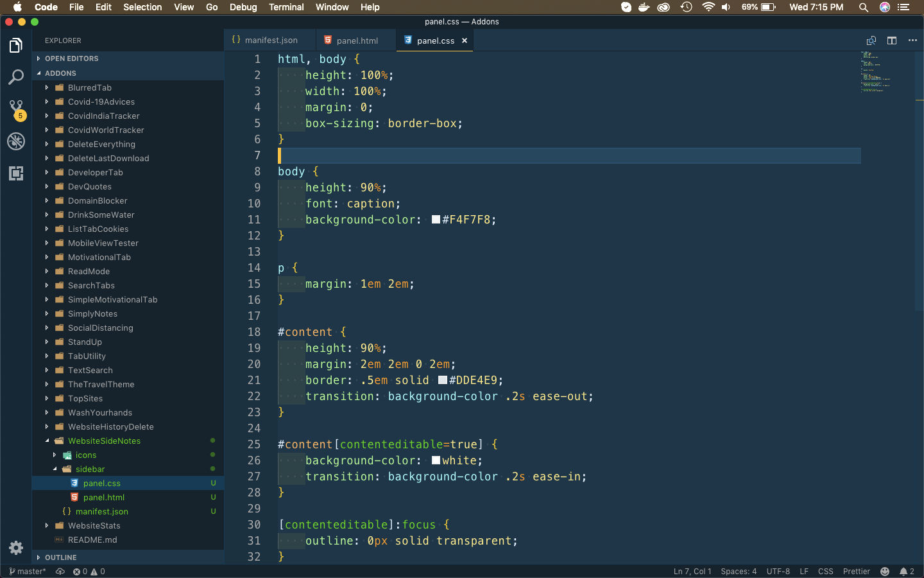
Task: Open the View menu
Action: pos(184,7)
